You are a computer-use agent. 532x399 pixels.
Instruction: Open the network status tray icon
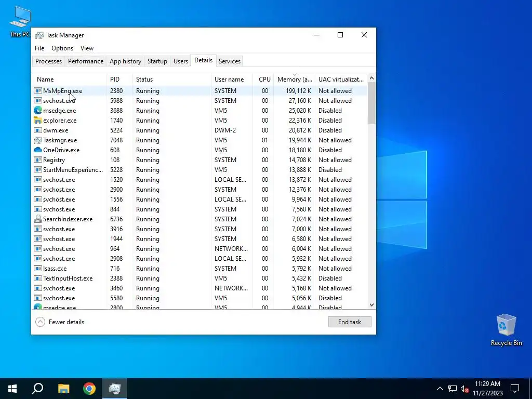pos(453,389)
